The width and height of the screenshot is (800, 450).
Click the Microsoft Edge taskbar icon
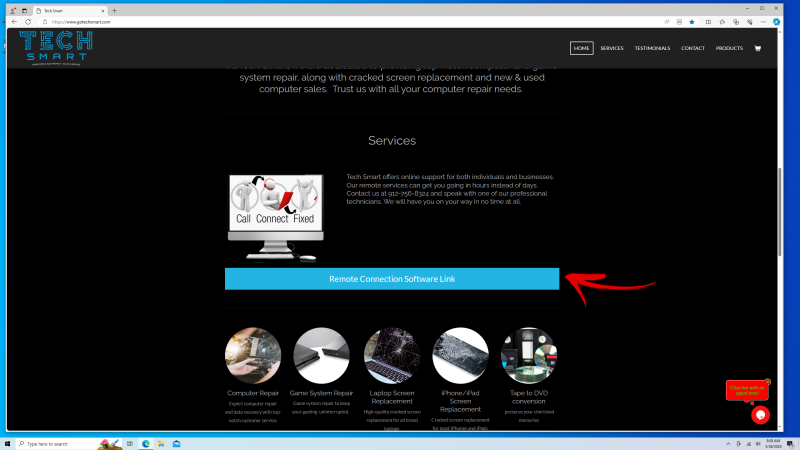tap(146, 443)
